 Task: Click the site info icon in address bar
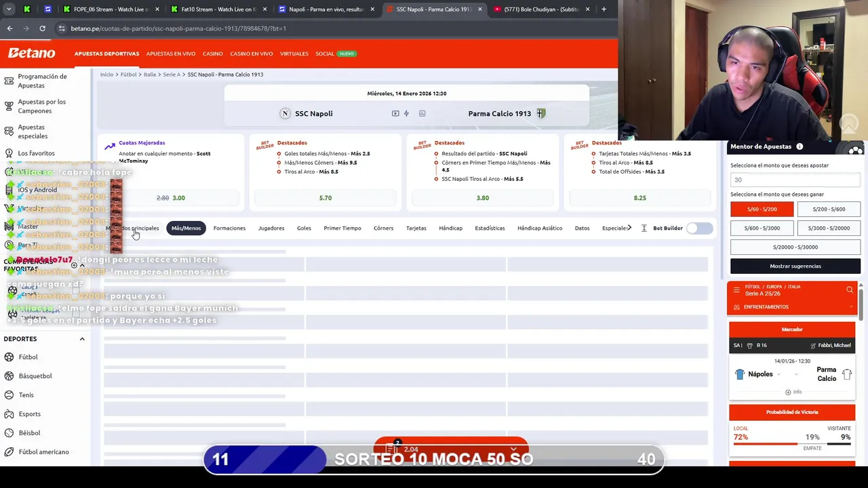[62, 28]
